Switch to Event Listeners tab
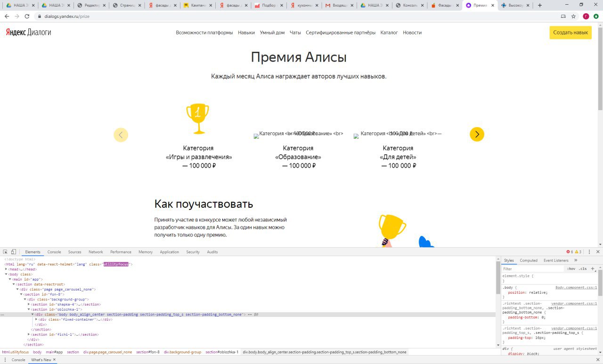The width and height of the screenshot is (603, 364). point(556,260)
